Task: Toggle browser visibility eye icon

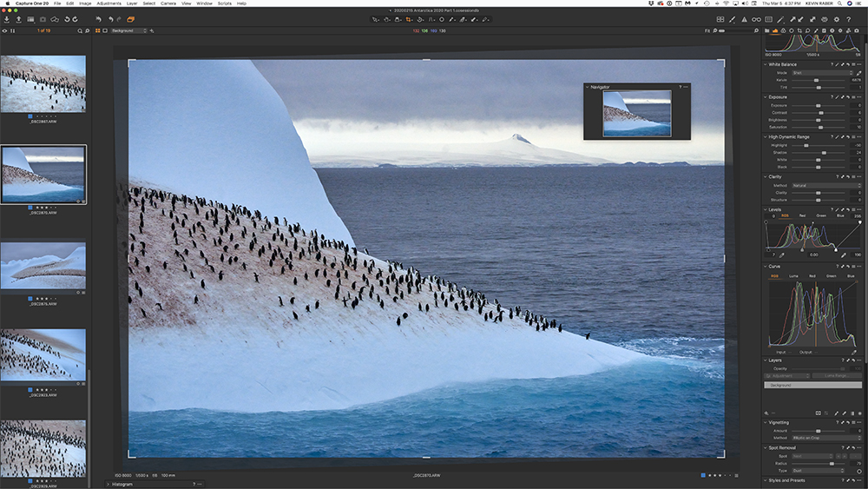Action: click(x=4, y=30)
